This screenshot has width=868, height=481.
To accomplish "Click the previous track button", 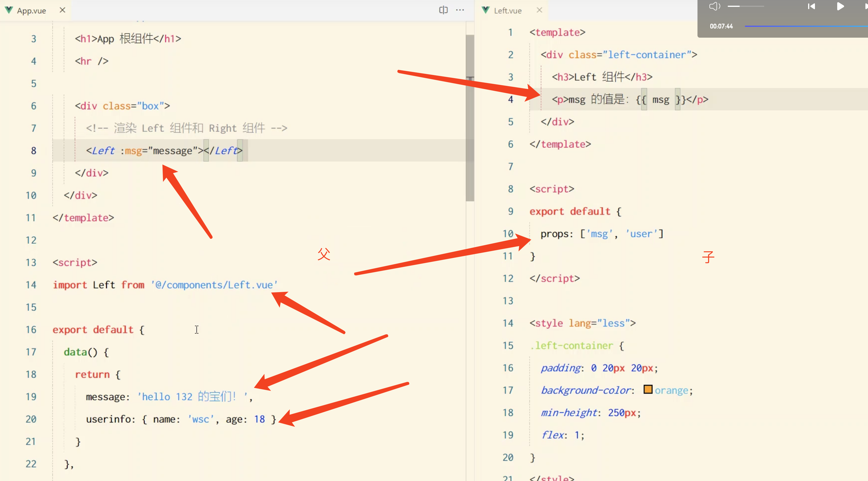I will pyautogui.click(x=811, y=6).
